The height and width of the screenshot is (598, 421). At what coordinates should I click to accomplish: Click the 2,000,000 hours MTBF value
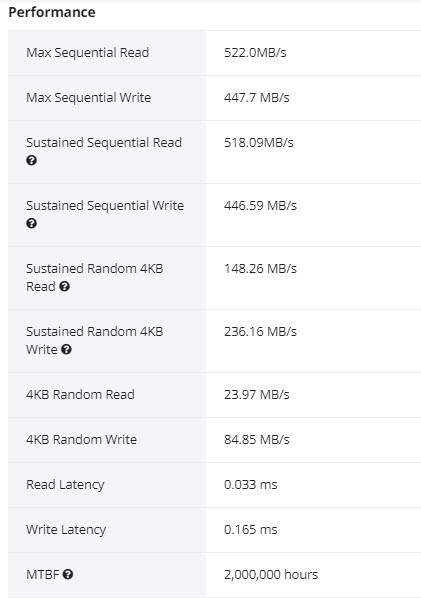271,574
